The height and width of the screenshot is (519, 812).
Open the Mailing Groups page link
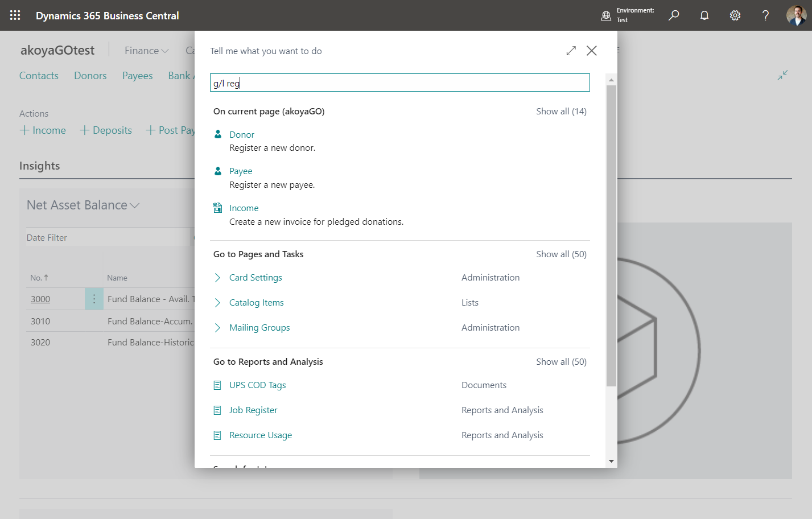pos(259,328)
